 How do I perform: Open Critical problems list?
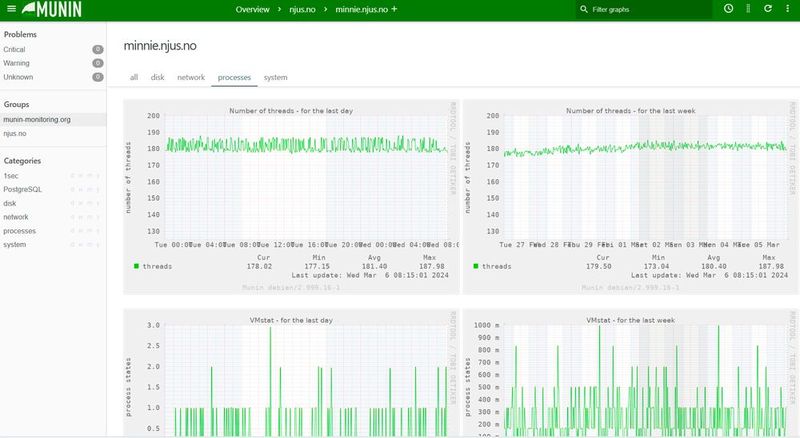tap(15, 48)
